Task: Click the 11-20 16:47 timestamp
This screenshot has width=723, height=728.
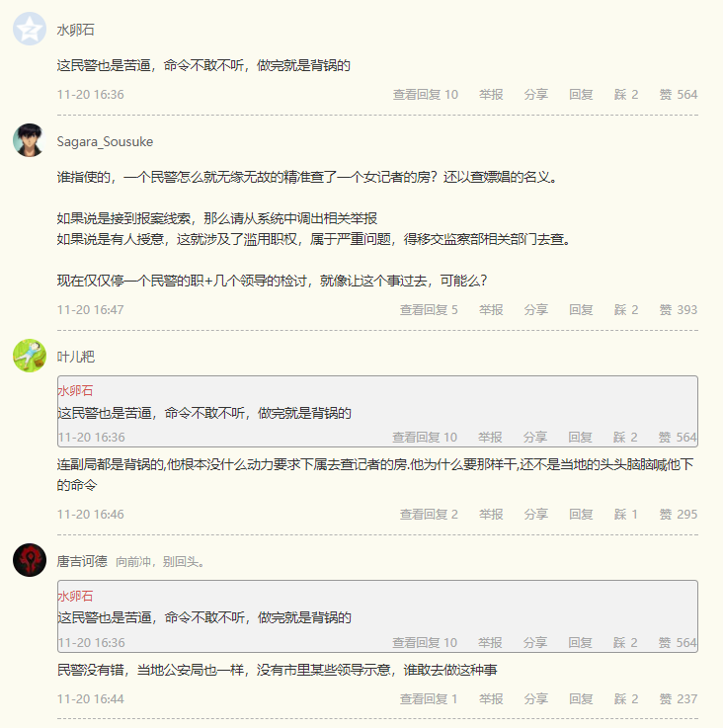Action: 90,309
